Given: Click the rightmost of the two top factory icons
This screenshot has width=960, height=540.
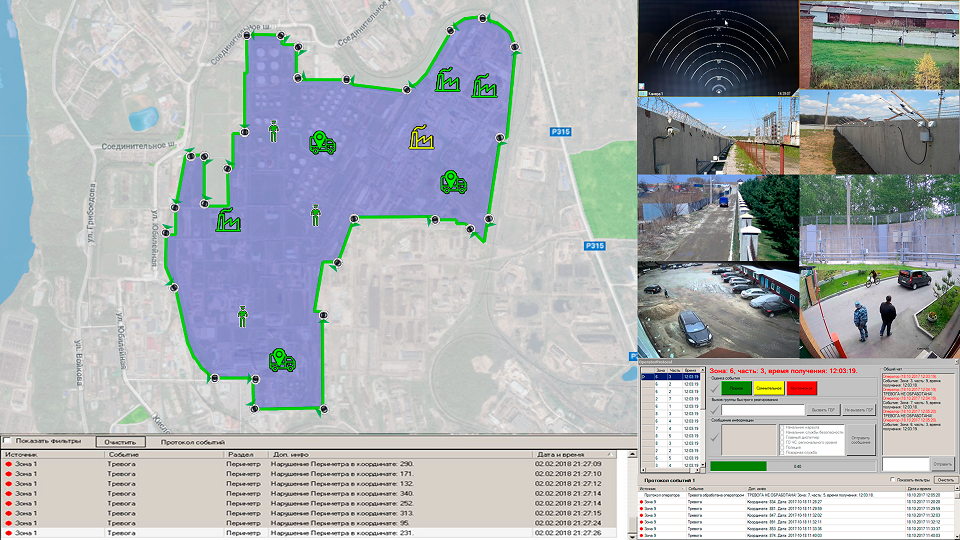Looking at the screenshot, I should coord(484,86).
